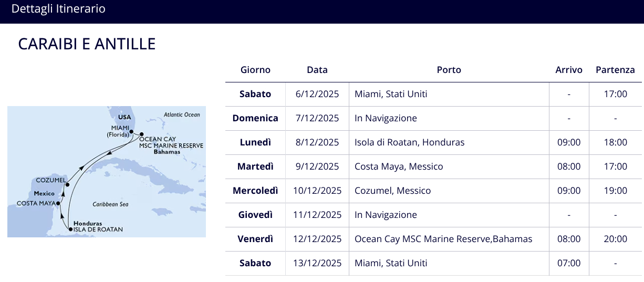Screen dimensions: 644x282
Task: Select the Isola di Roatan, Honduras port
Action: point(410,142)
